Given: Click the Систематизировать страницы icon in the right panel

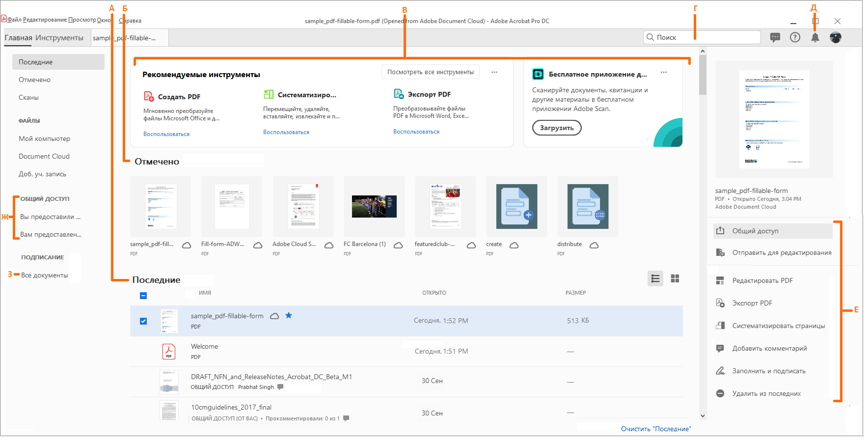Looking at the screenshot, I should click(720, 326).
